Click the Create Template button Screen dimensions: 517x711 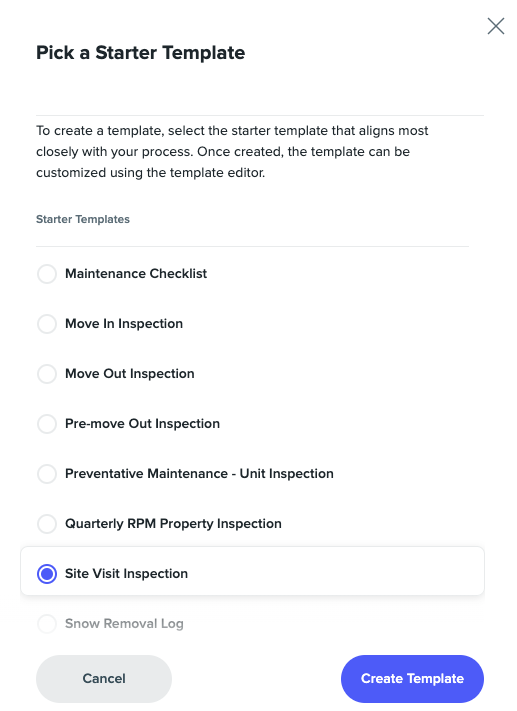(412, 678)
